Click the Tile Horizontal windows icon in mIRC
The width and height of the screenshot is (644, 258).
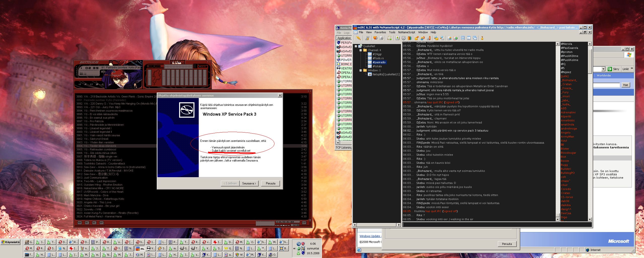(463, 38)
